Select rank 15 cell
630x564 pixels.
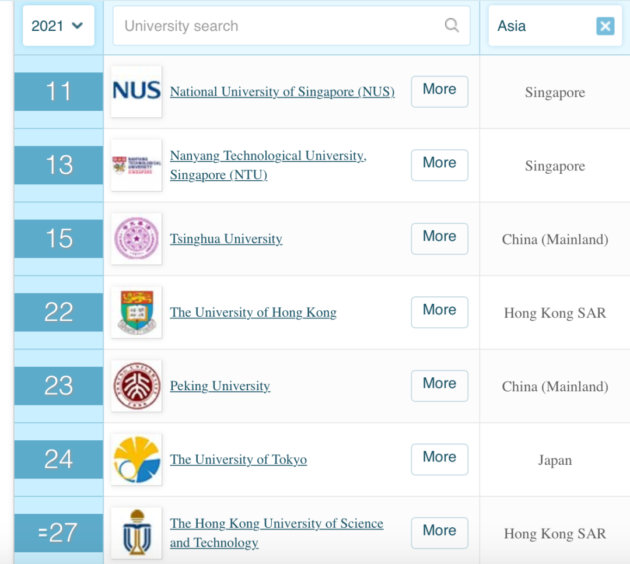click(59, 239)
